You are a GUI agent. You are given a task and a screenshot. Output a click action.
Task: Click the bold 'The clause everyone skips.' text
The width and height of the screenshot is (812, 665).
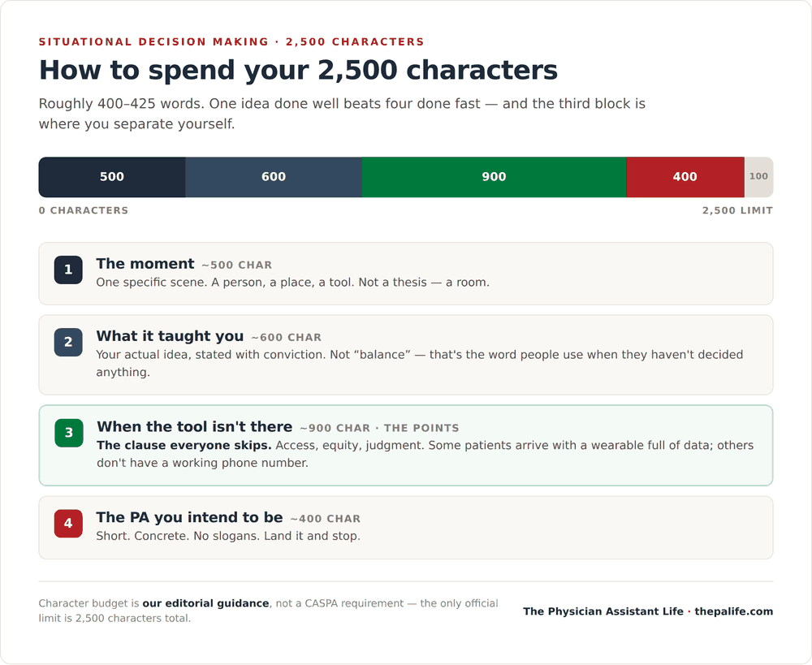click(x=184, y=446)
